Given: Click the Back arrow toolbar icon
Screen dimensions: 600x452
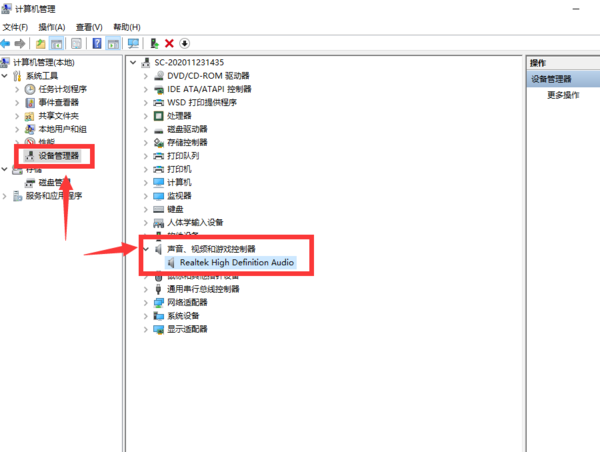Looking at the screenshot, I should point(5,44).
